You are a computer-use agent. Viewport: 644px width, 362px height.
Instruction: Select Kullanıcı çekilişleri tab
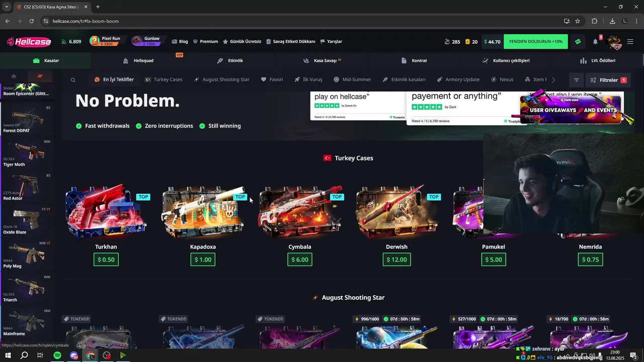click(x=506, y=60)
